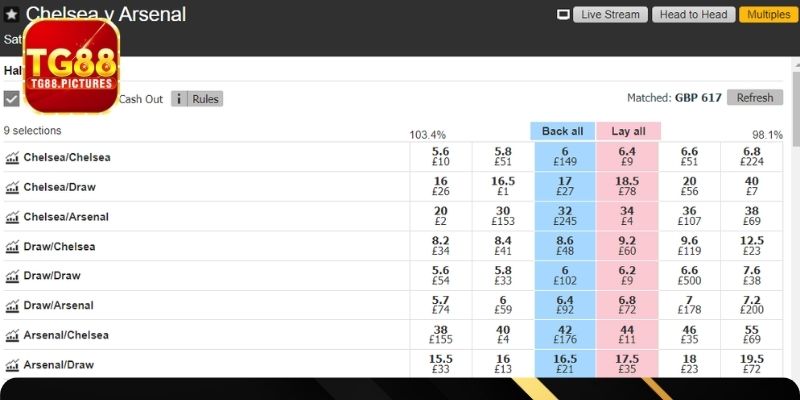Viewport: 800px width, 400px height.
Task: Open the chart icon for Draw/Arsenal
Action: 13,306
